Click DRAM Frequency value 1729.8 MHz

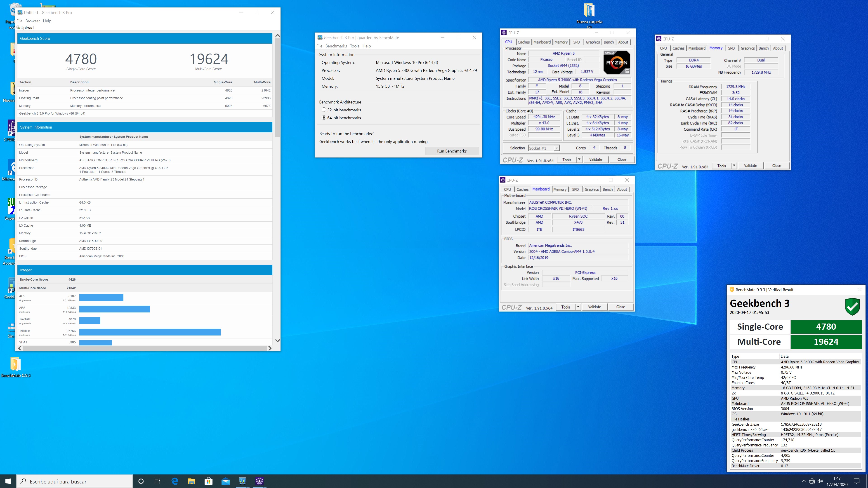(736, 87)
